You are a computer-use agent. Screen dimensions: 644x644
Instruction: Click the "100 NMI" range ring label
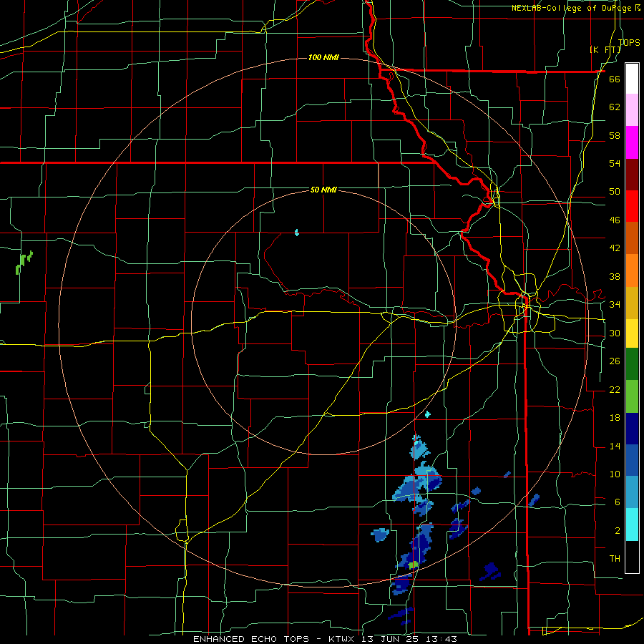coord(323,57)
